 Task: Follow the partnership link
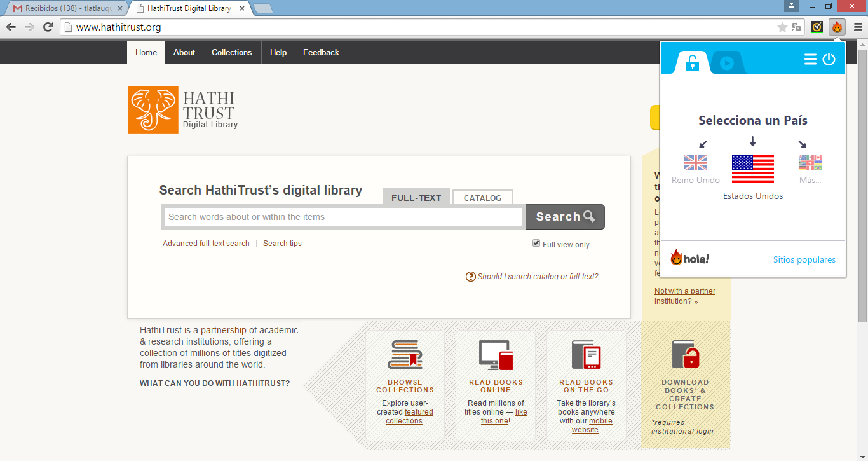pos(224,330)
